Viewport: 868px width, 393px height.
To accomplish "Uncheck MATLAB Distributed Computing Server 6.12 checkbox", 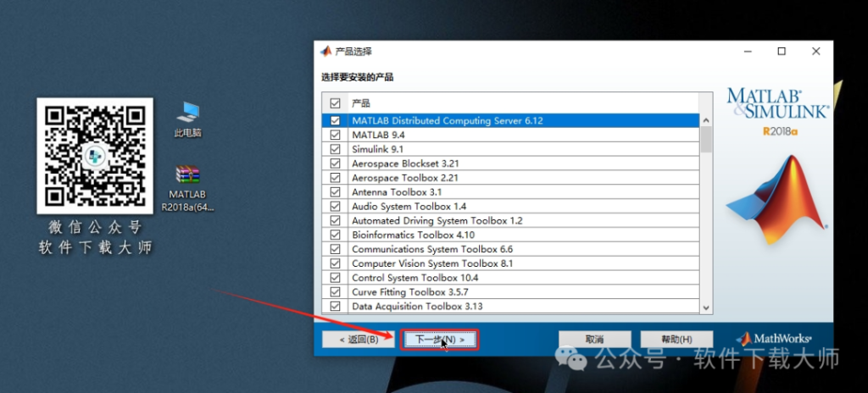I will pos(336,120).
